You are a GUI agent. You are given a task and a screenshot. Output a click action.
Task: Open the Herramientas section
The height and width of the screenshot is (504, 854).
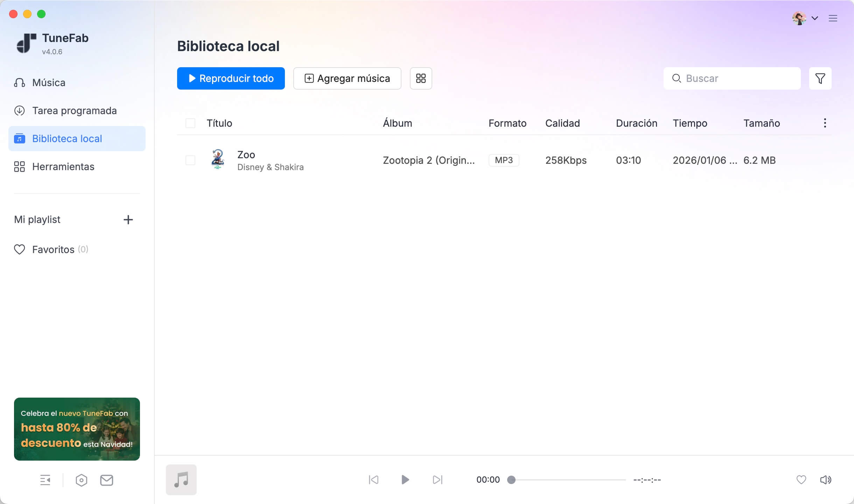(63, 167)
